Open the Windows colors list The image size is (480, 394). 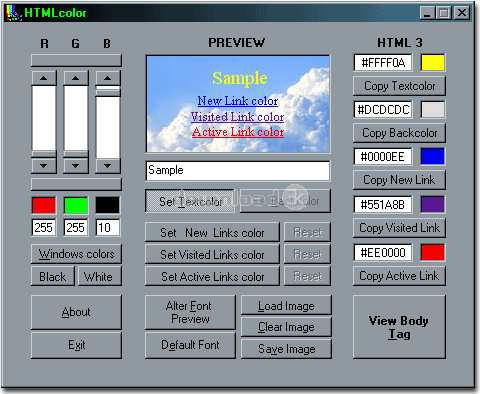[x=76, y=254]
